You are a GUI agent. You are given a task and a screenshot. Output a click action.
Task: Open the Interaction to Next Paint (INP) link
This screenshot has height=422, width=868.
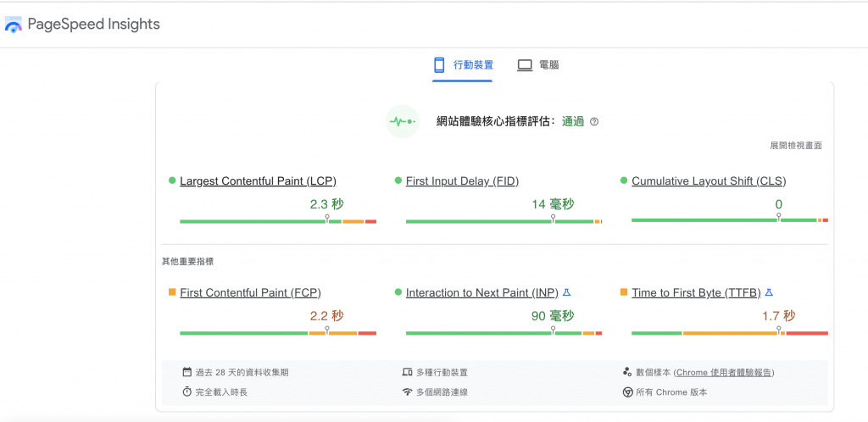(482, 292)
